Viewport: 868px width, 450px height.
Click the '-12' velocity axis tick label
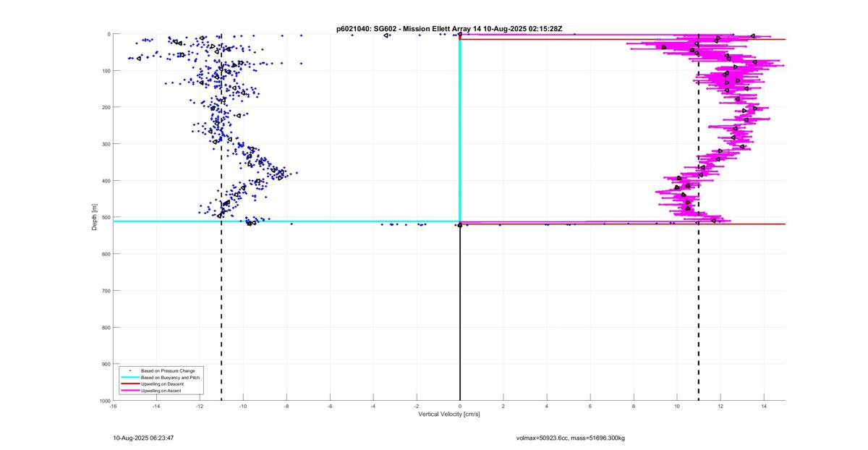(x=200, y=406)
